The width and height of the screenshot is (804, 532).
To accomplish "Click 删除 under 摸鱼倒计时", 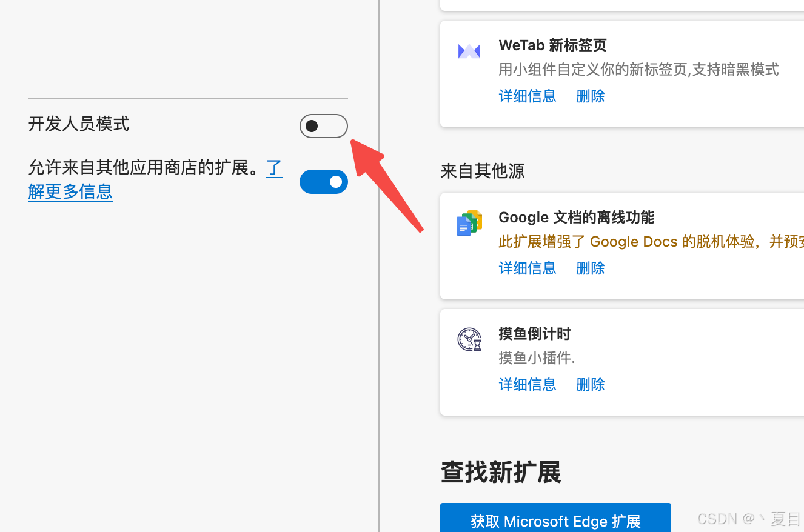I will pos(591,384).
